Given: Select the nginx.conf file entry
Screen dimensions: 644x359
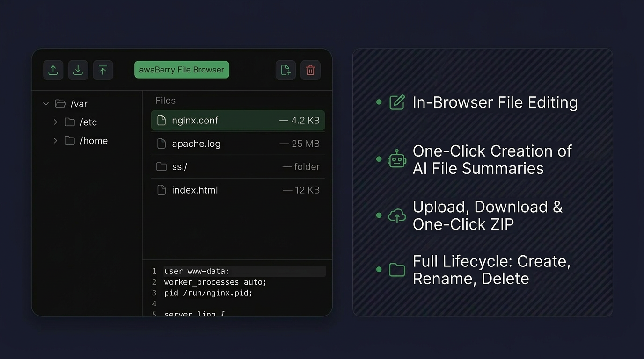Looking at the screenshot, I should [237, 120].
